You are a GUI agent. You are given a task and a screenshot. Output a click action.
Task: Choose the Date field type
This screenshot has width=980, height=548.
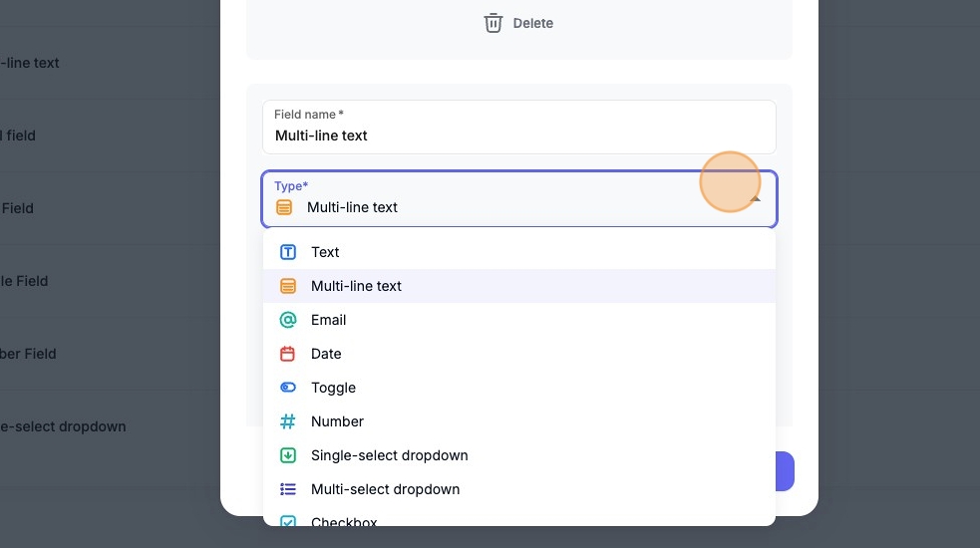click(519, 354)
